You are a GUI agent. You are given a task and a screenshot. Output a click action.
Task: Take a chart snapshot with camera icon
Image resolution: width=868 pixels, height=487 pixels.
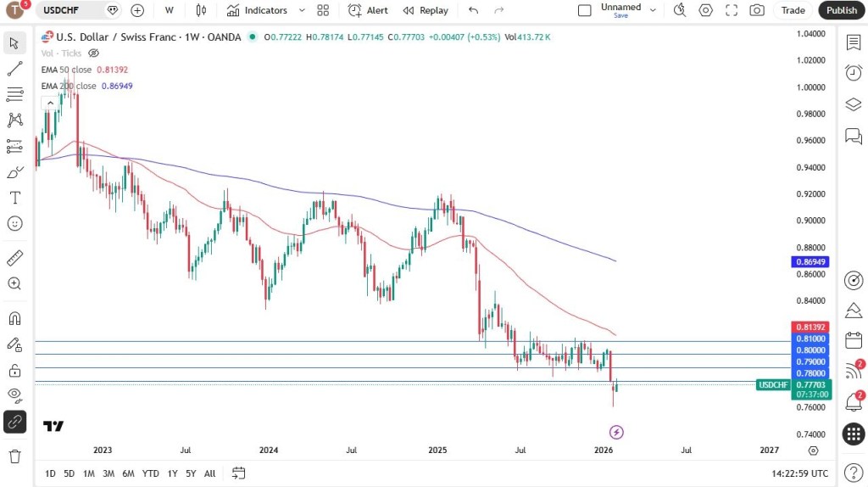(x=757, y=10)
